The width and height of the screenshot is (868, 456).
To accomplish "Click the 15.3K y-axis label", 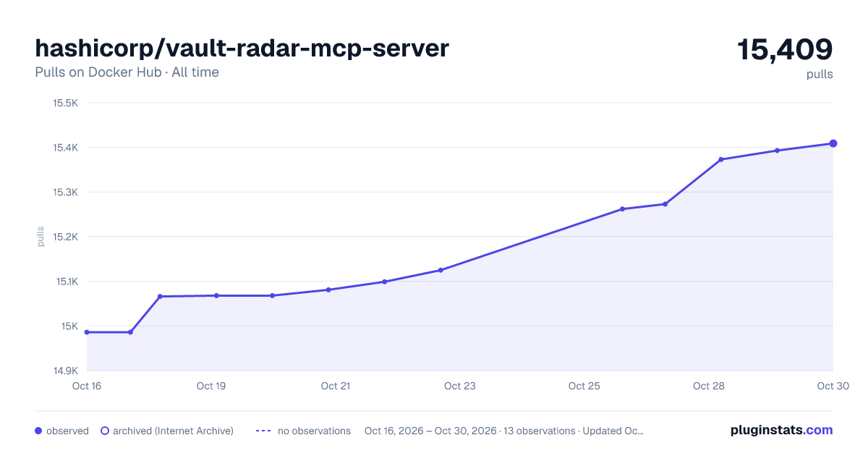I will (x=65, y=193).
